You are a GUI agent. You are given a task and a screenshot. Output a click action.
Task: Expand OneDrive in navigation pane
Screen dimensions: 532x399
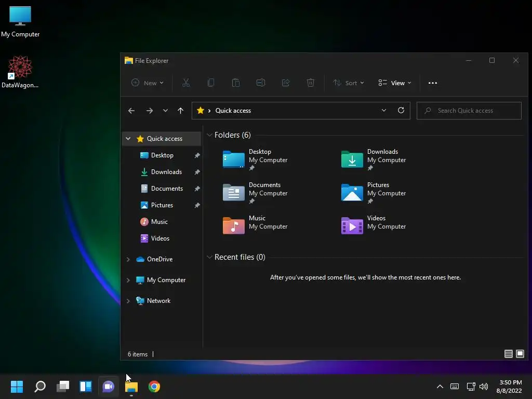128,259
